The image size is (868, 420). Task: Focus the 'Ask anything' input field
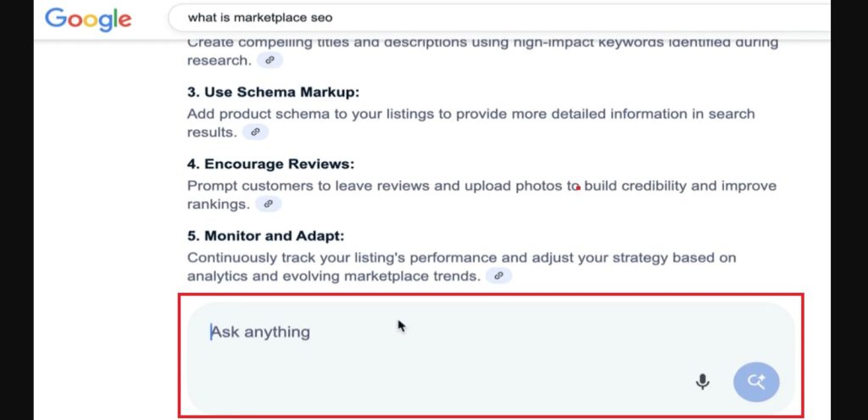pos(424,332)
